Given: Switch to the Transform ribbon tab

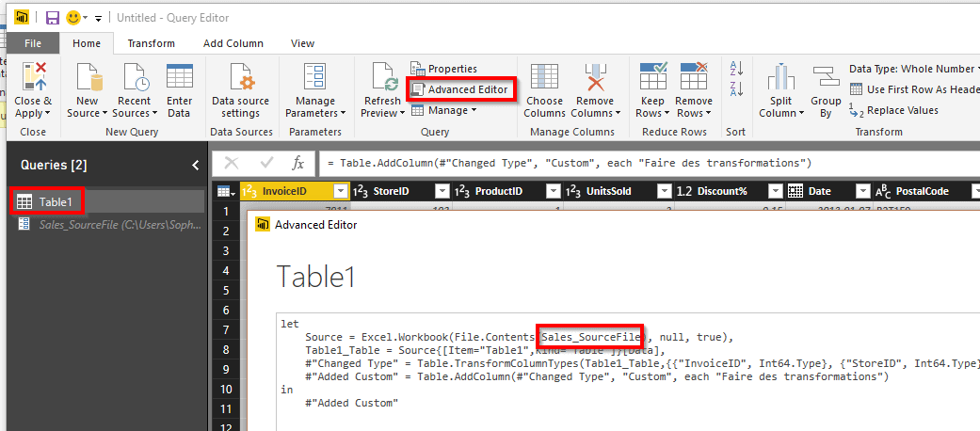Looking at the screenshot, I should [x=152, y=43].
